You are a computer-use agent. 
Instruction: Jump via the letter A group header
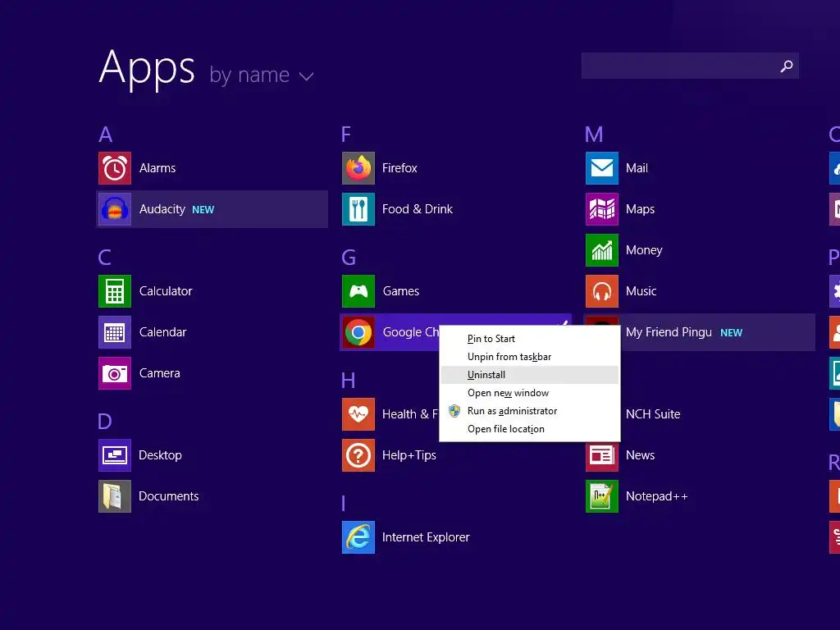(106, 135)
